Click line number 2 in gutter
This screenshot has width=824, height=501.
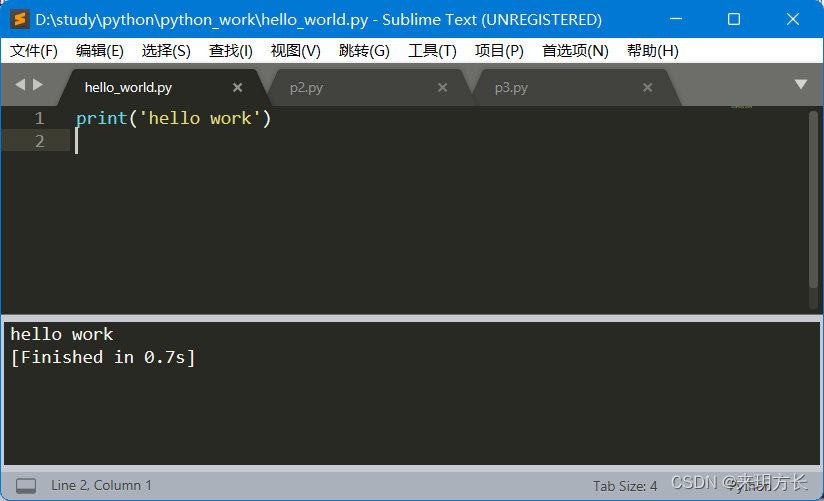pyautogui.click(x=39, y=141)
